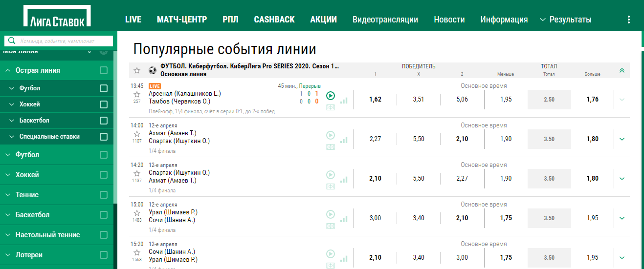Screen dimensions: 644x269
Task: Open the Информация link
Action: (504, 20)
